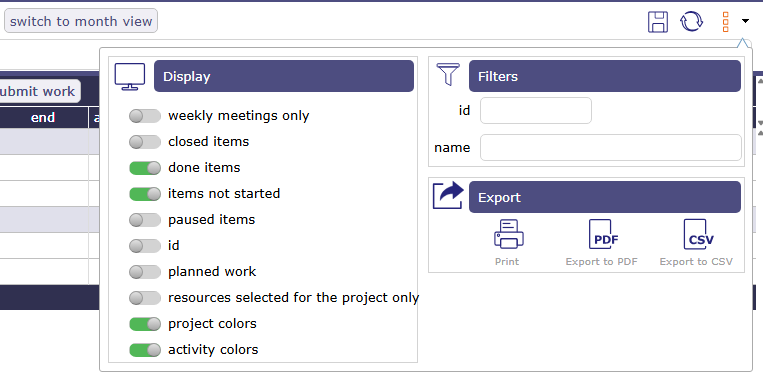This screenshot has height=384, width=763.
Task: Switch off the activity colors toggle
Action: tap(145, 350)
